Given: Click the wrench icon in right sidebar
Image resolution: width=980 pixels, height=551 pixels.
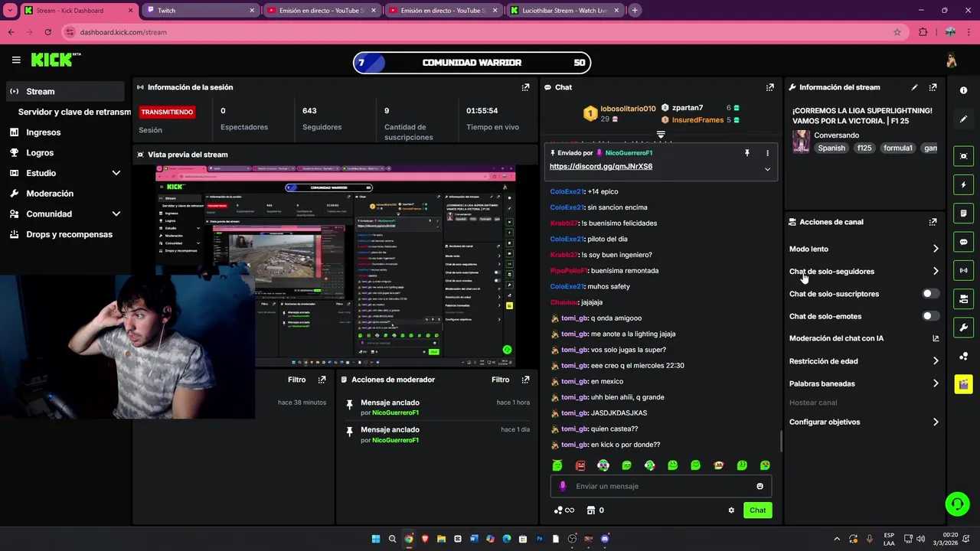Looking at the screenshot, I should coord(963,328).
